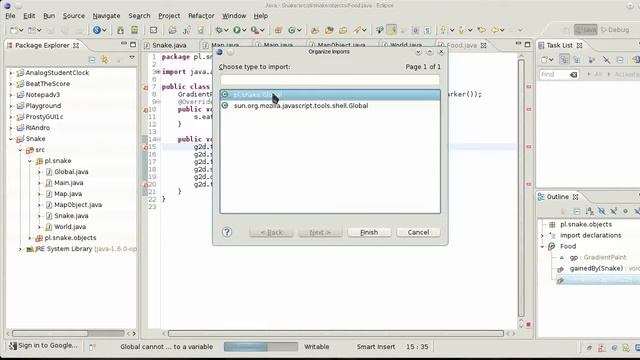Viewport: 640px width, 360px height.
Task: Click Collapse All in Package Explorer
Action: (92, 60)
